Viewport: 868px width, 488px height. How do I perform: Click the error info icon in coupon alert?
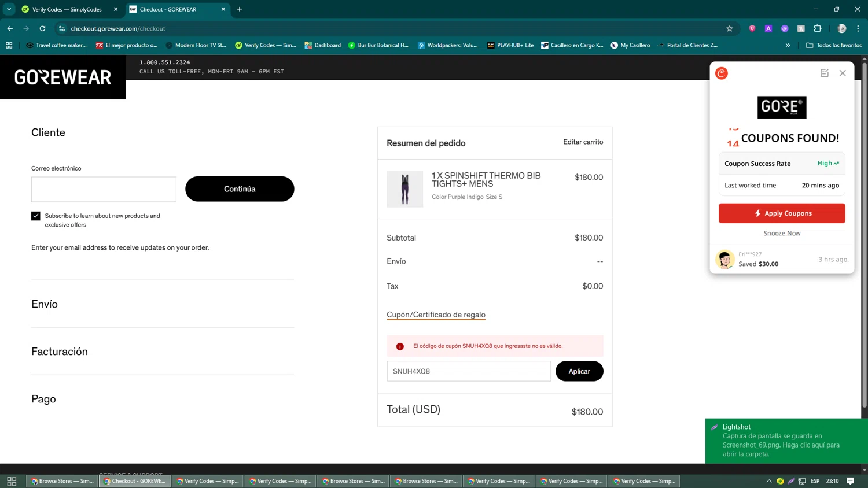tap(400, 346)
